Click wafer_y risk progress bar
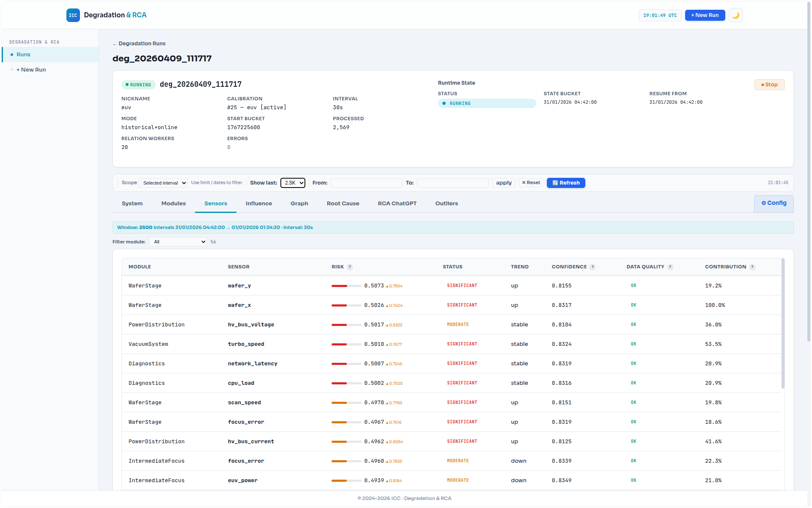The height and width of the screenshot is (508, 812). click(346, 286)
